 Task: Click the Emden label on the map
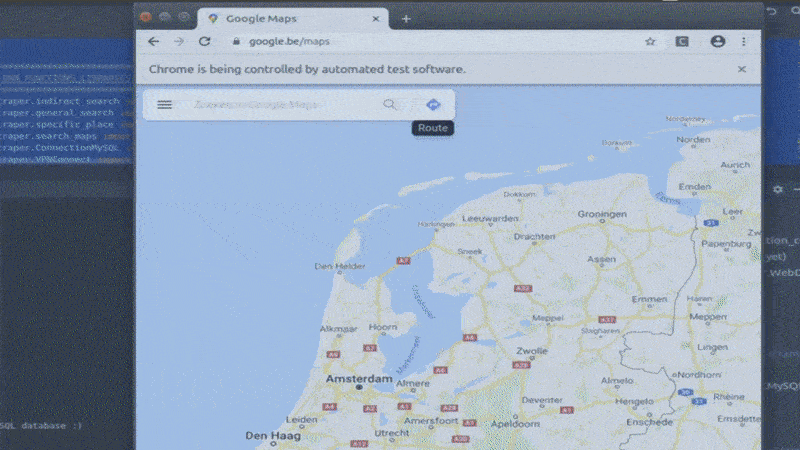(x=694, y=187)
